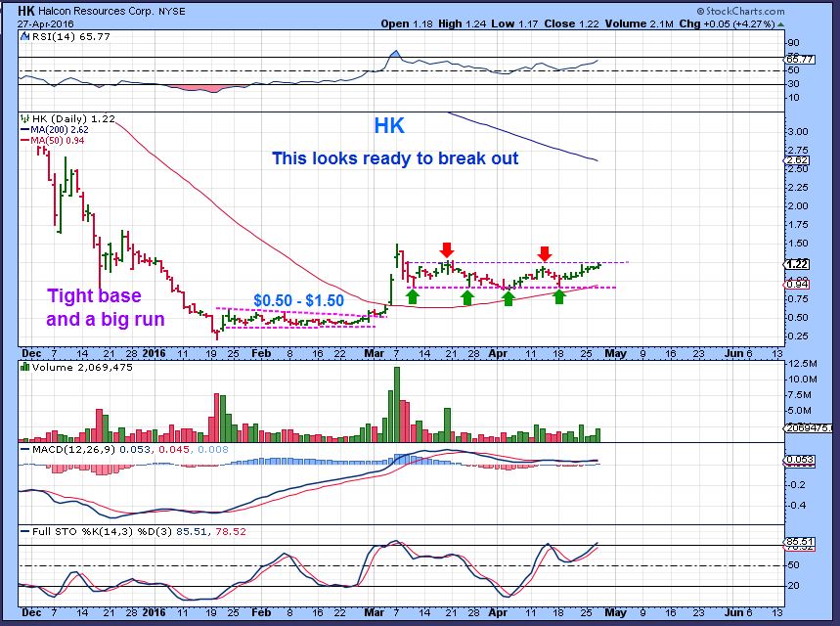840x626 pixels.
Task: Click the 'This looks ready to break out' annotation
Action: (395, 158)
